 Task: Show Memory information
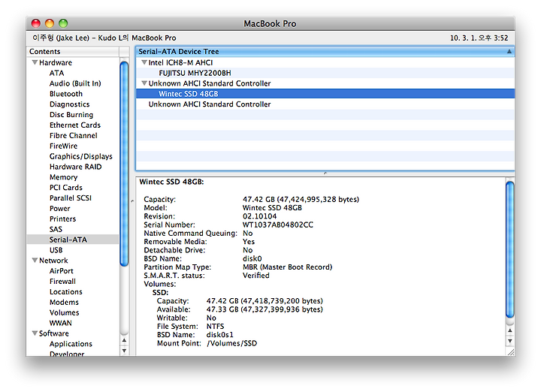(x=63, y=177)
